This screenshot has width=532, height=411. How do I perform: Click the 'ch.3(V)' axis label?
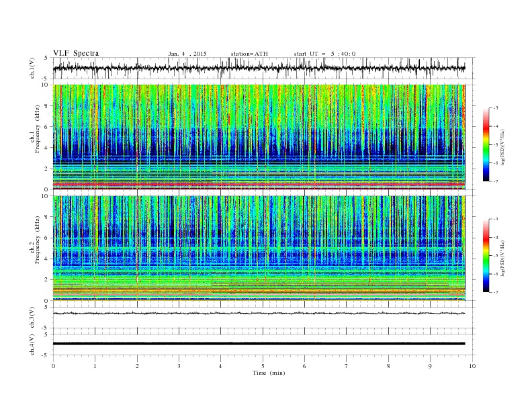point(32,318)
